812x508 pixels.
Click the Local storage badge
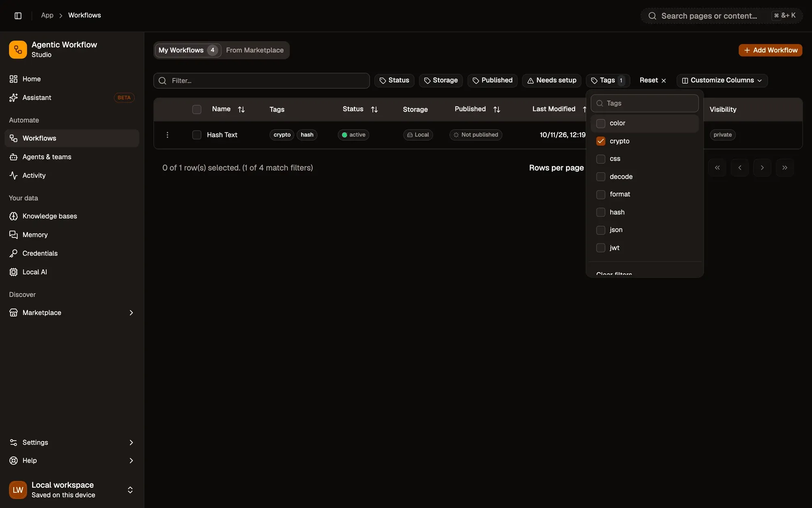pos(418,135)
